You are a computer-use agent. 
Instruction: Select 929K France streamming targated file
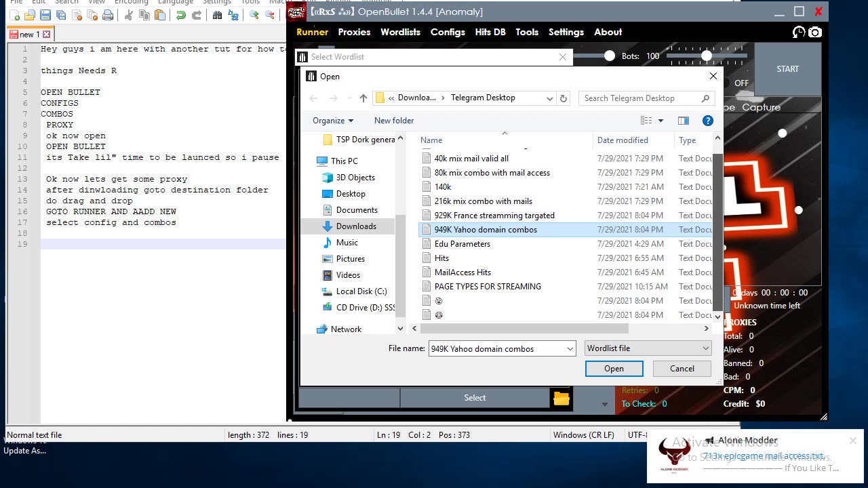coord(494,216)
